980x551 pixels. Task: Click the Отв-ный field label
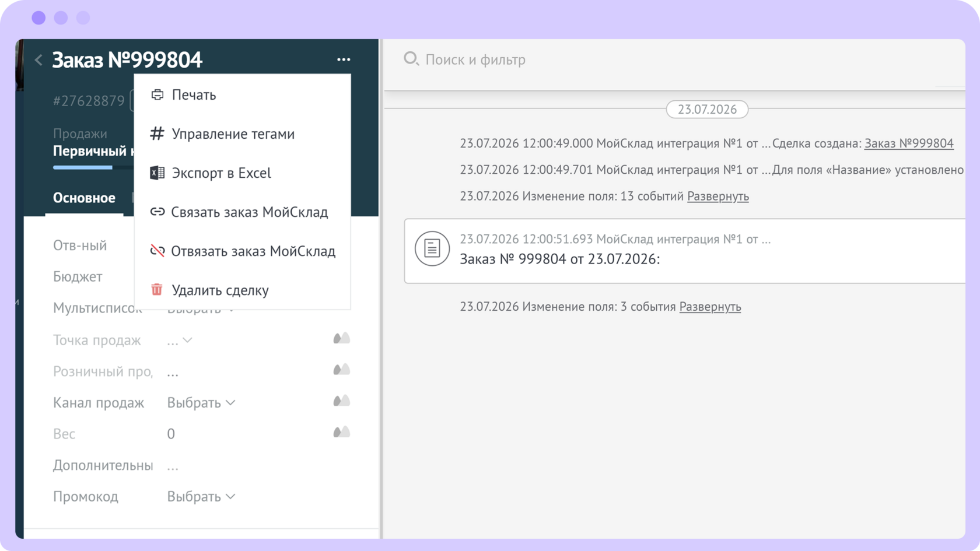[80, 245]
